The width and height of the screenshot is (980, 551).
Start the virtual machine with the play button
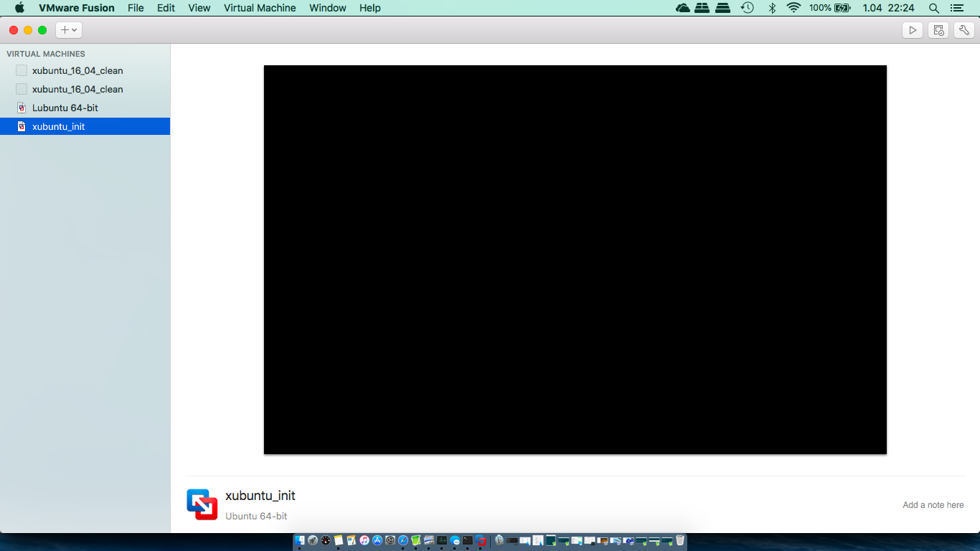click(912, 30)
